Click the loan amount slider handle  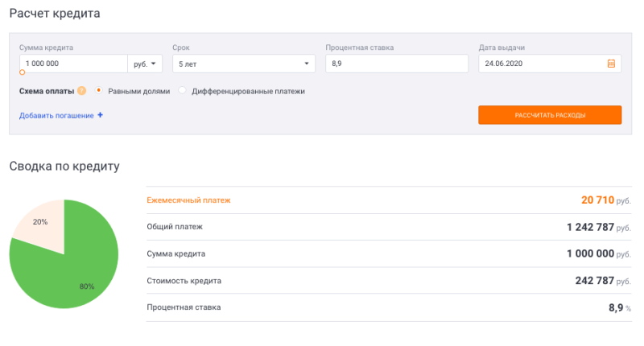23,72
